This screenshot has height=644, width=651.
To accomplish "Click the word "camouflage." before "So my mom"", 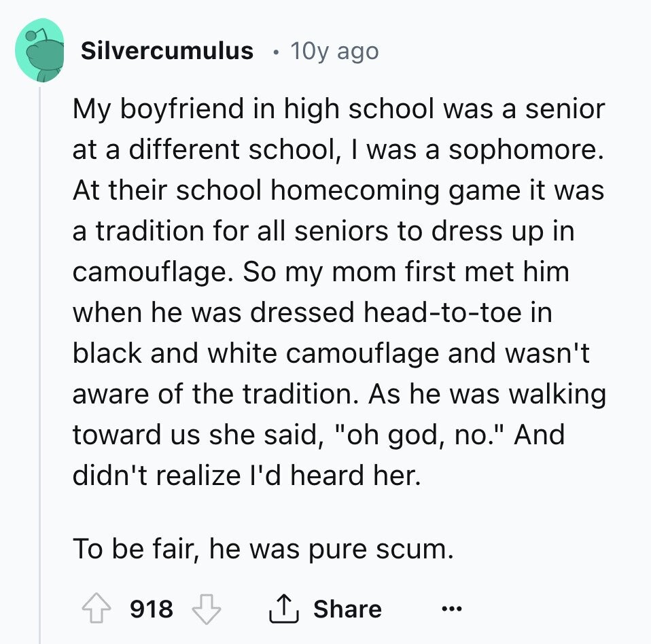I will point(153,272).
